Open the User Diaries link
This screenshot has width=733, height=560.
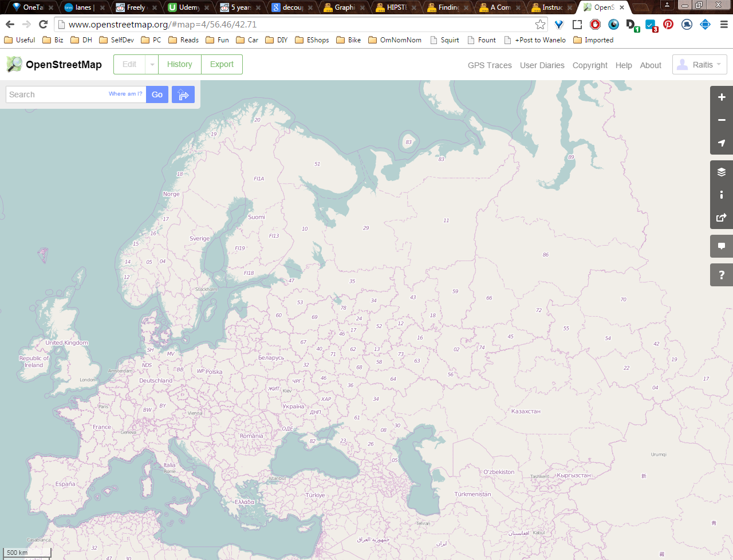tap(542, 65)
